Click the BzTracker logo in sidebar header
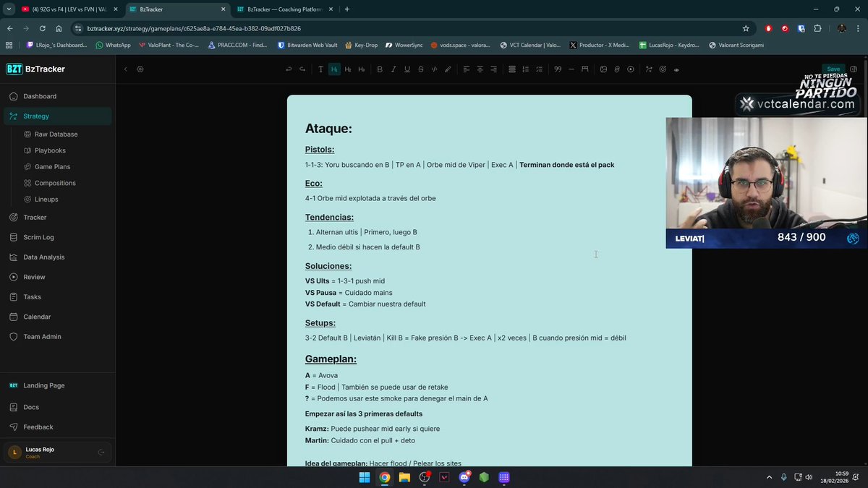The width and height of the screenshot is (868, 488). click(35, 69)
